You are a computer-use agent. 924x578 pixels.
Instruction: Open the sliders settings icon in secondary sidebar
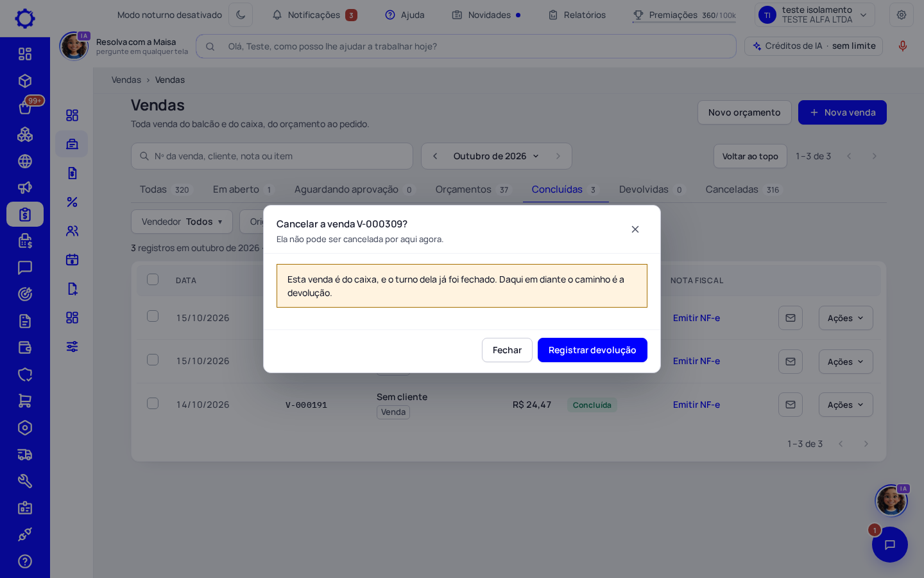pyautogui.click(x=72, y=346)
